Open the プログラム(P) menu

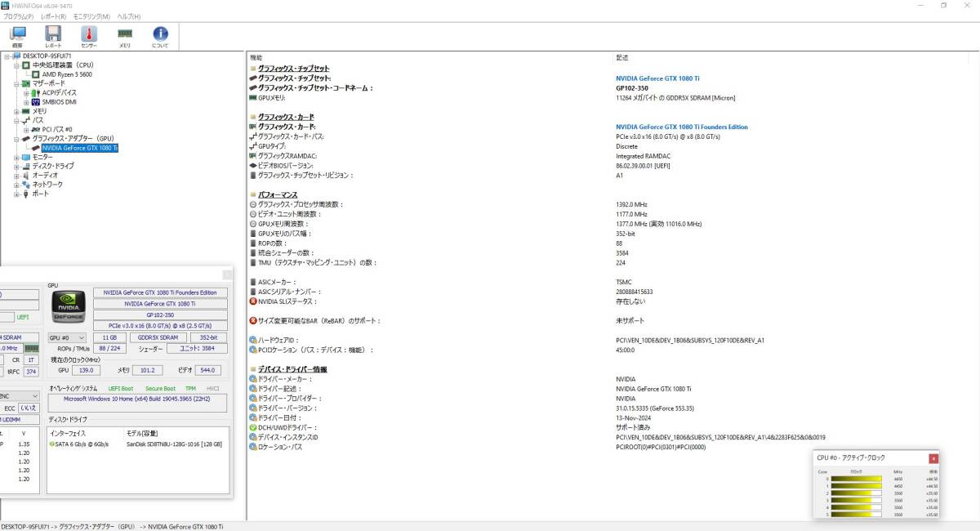(19, 16)
